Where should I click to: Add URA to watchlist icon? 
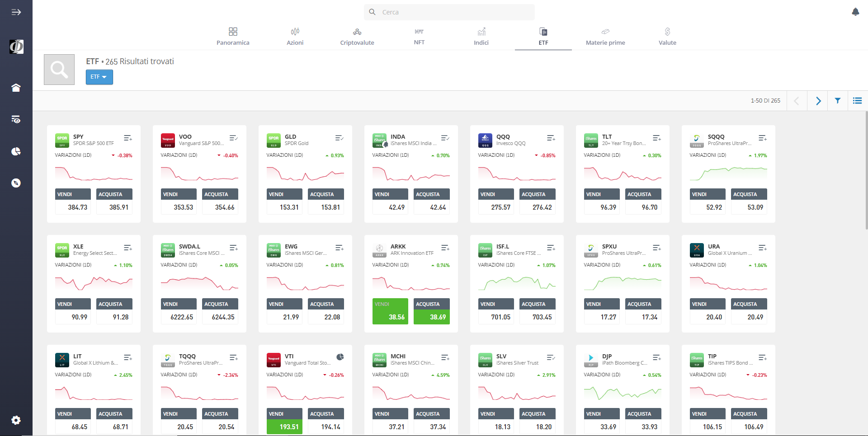[x=763, y=248]
